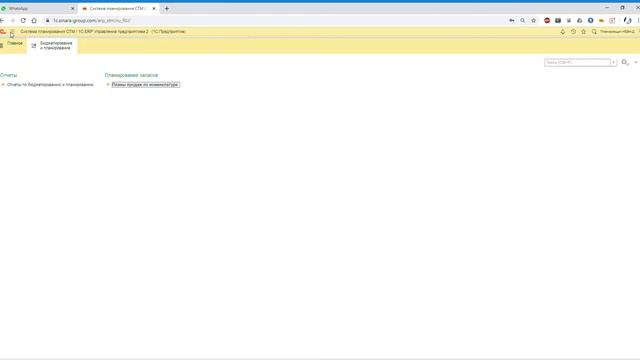The image size is (640, 360).
Task: Expand the search field dropdown arrow
Action: (x=613, y=62)
